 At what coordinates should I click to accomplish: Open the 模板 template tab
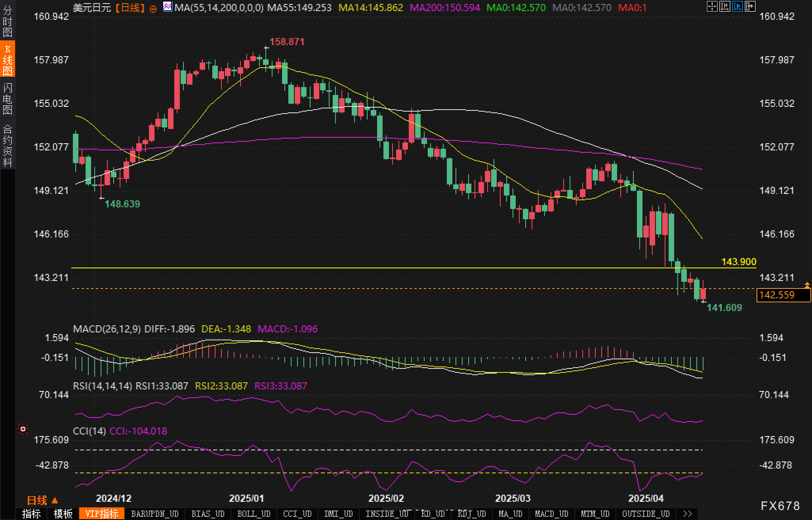click(63, 514)
